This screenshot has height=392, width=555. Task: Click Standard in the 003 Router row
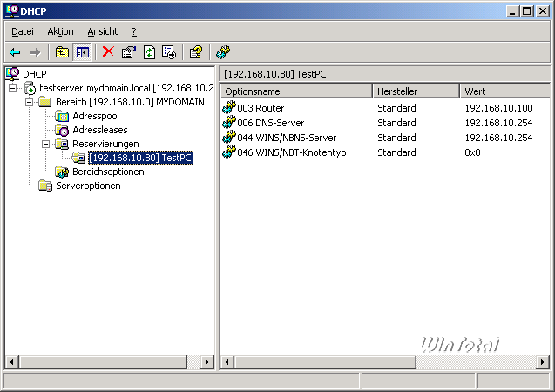[396, 108]
